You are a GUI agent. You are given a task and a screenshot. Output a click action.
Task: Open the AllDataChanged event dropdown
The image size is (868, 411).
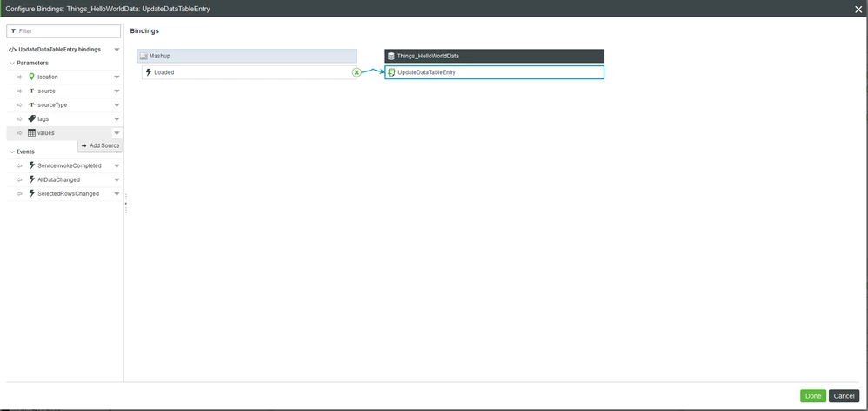tap(117, 180)
